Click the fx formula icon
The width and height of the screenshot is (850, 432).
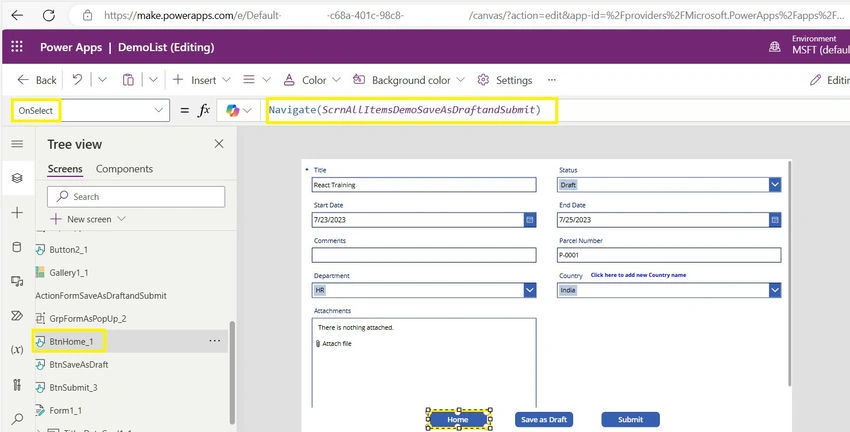pos(203,110)
